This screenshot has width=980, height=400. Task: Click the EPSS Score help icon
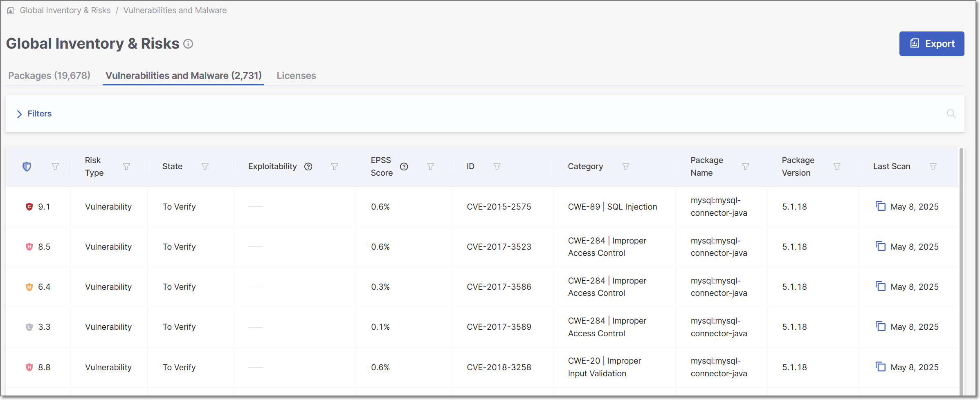[404, 166]
